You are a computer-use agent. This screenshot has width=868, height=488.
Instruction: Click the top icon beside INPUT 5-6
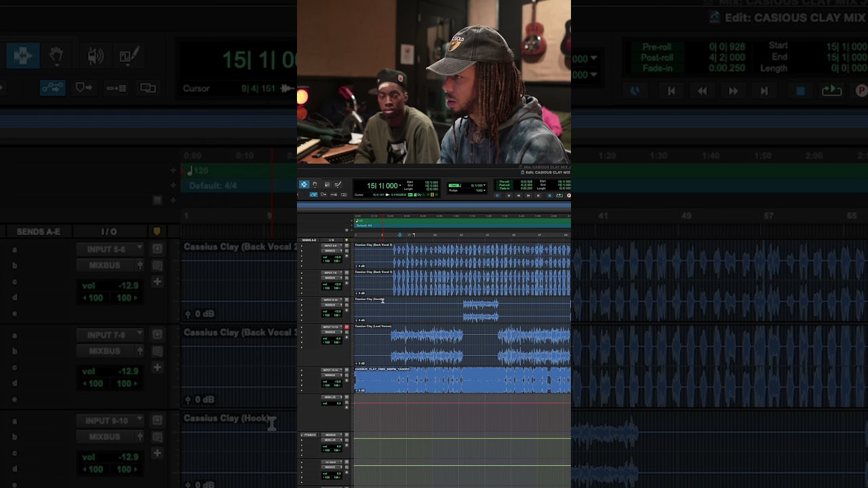(347, 245)
